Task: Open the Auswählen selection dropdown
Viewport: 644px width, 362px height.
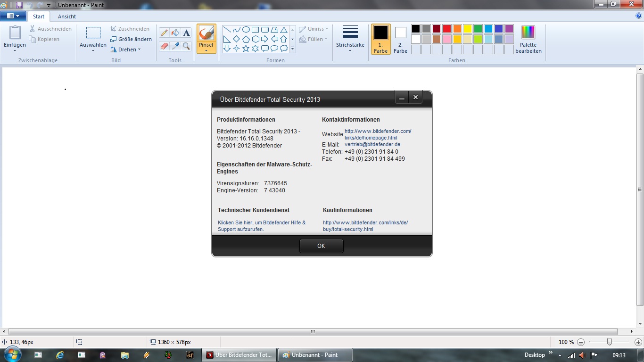Action: click(93, 50)
